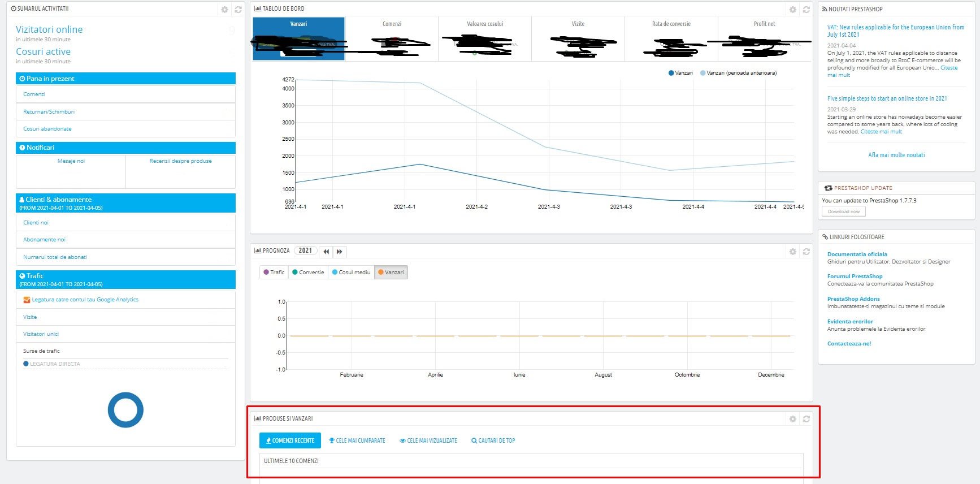Screen dimensions: 980x484
Task: Click the Tablou de Bord gear icon
Action: coord(792,10)
